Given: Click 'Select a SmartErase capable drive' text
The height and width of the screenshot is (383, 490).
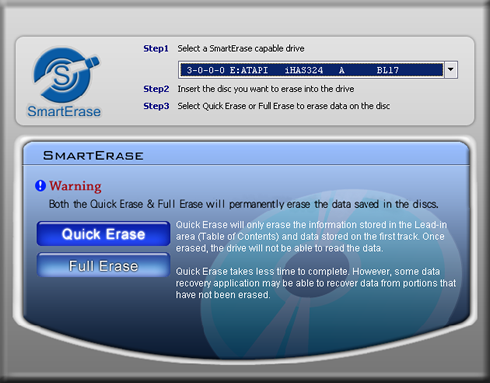Looking at the screenshot, I should point(241,49).
